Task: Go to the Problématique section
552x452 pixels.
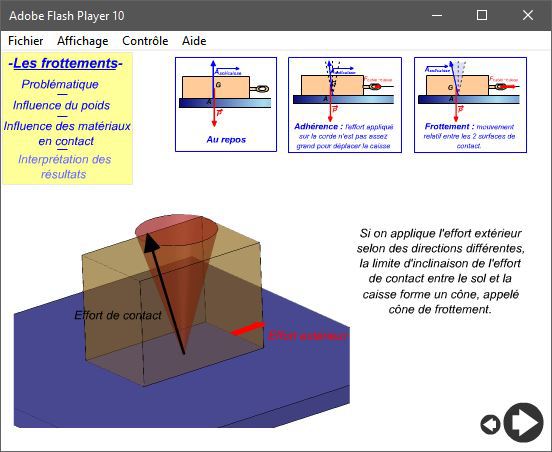Action: pyautogui.click(x=60, y=84)
